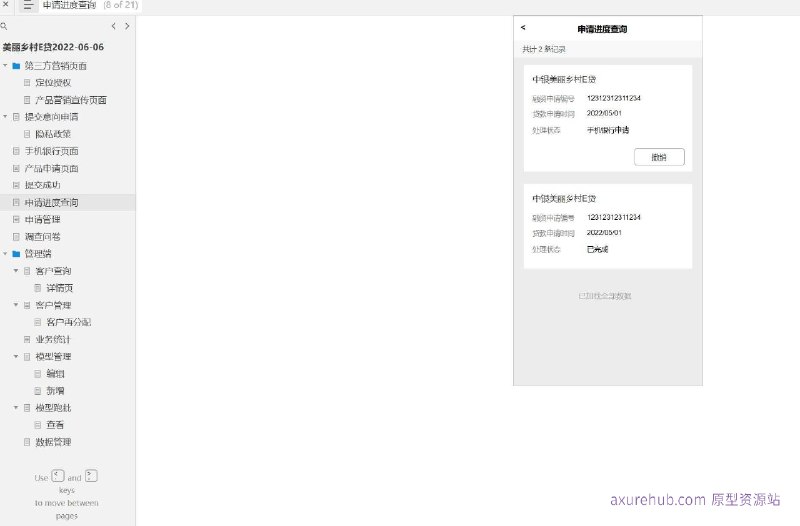Image resolution: width=800 pixels, height=526 pixels.
Task: Open the 详情页 page
Action: [60, 288]
